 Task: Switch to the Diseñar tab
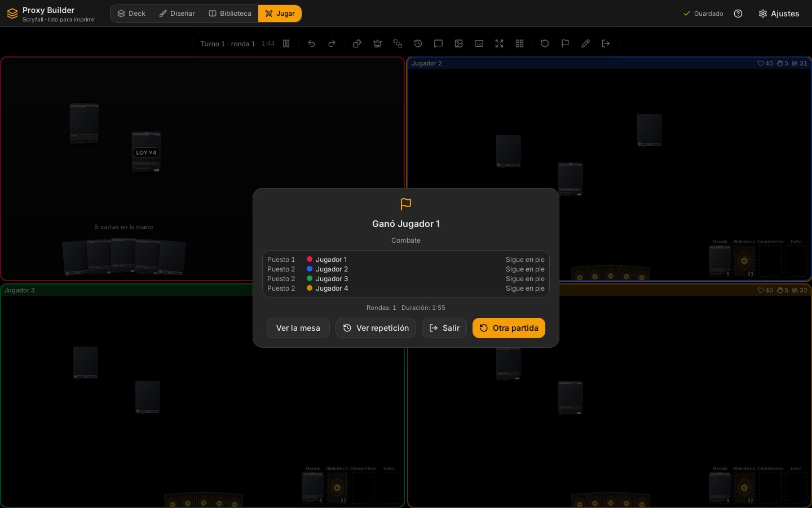[177, 14]
